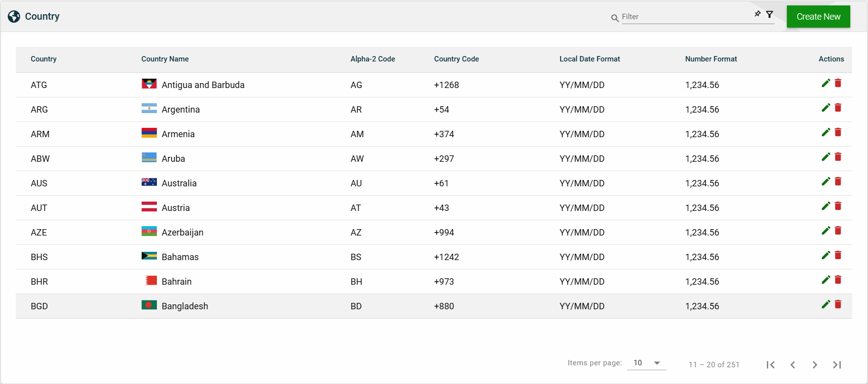Image resolution: width=868 pixels, height=384 pixels.
Task: Expand the Items per page dropdown
Action: coord(646,363)
